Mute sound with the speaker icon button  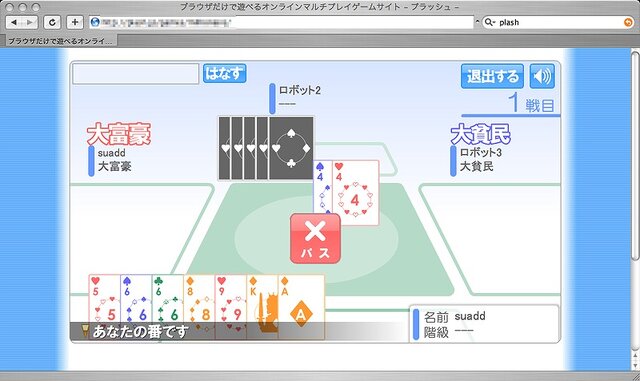pyautogui.click(x=542, y=76)
